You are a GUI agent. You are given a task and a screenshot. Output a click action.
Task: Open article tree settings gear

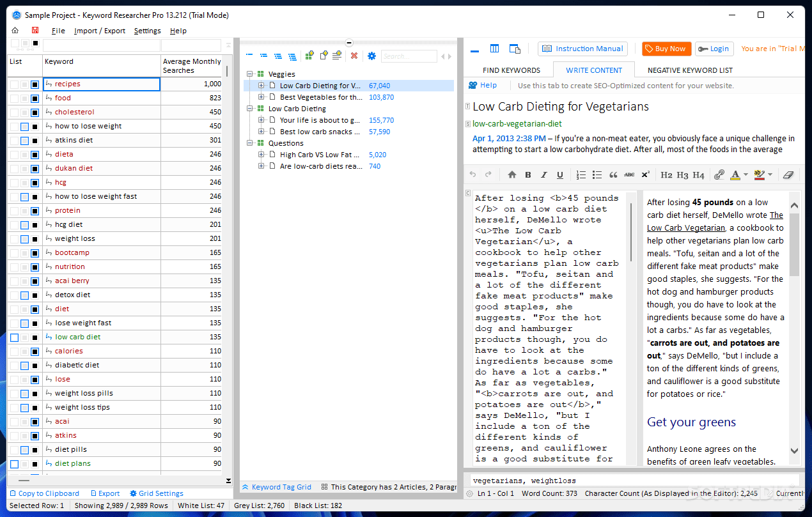pos(371,56)
